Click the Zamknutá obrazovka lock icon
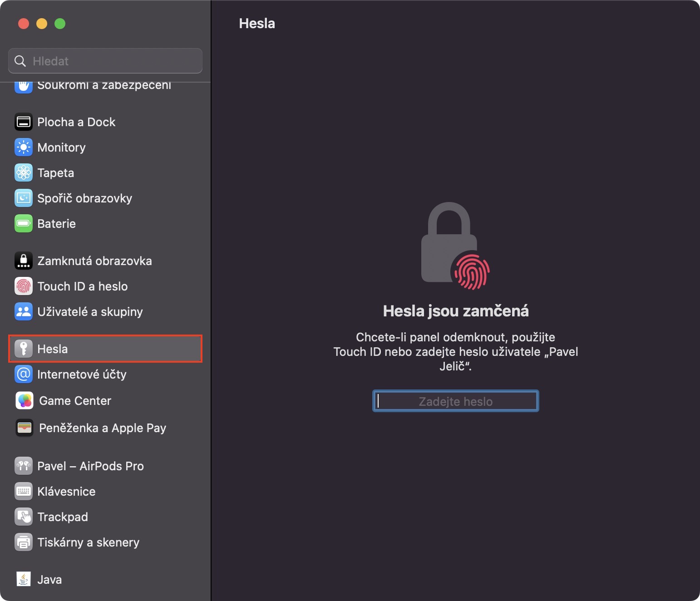 (24, 261)
